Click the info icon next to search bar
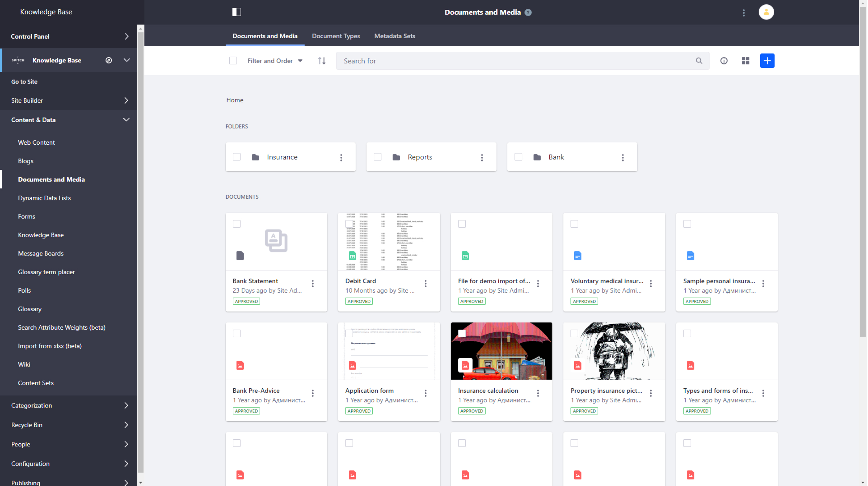 (x=724, y=61)
